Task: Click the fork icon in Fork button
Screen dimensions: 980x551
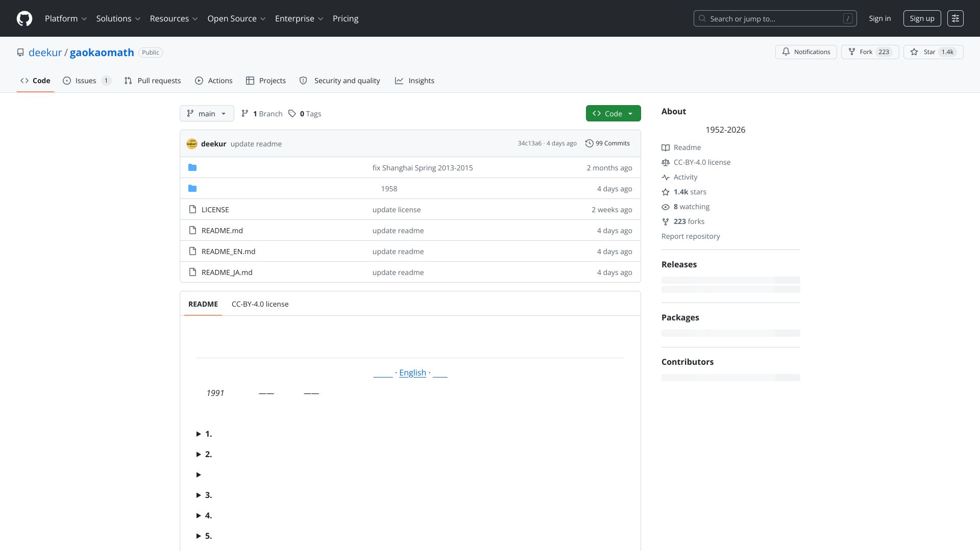Action: tap(852, 52)
